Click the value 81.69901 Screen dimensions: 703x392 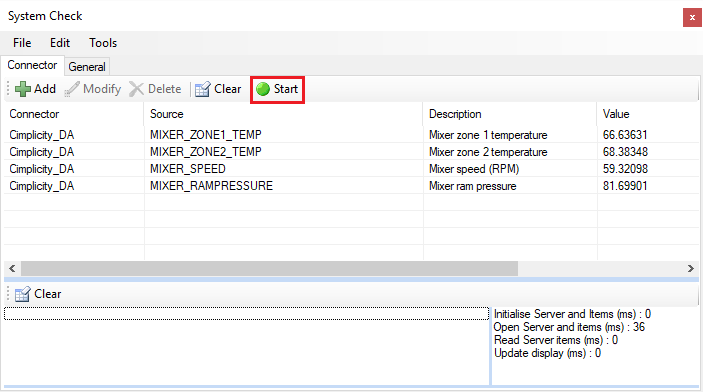625,186
